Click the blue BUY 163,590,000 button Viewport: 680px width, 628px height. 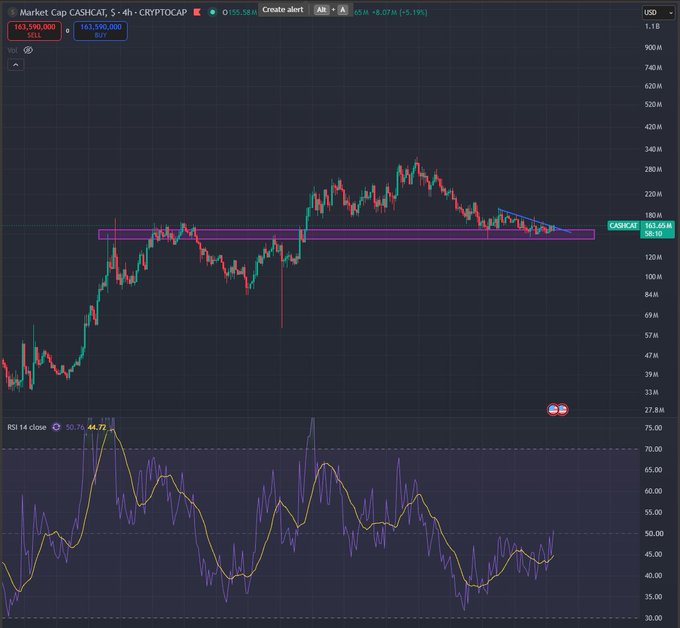click(x=101, y=31)
